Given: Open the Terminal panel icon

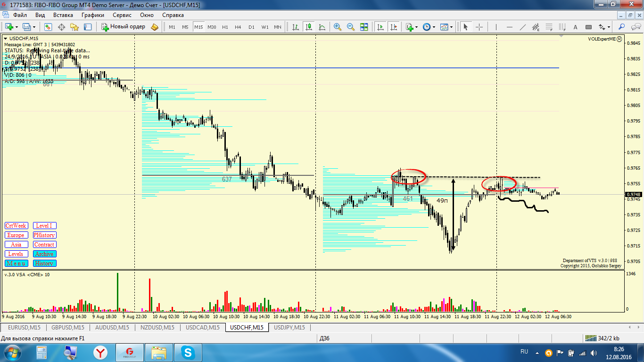Looking at the screenshot, I should pyautogui.click(x=88, y=27).
